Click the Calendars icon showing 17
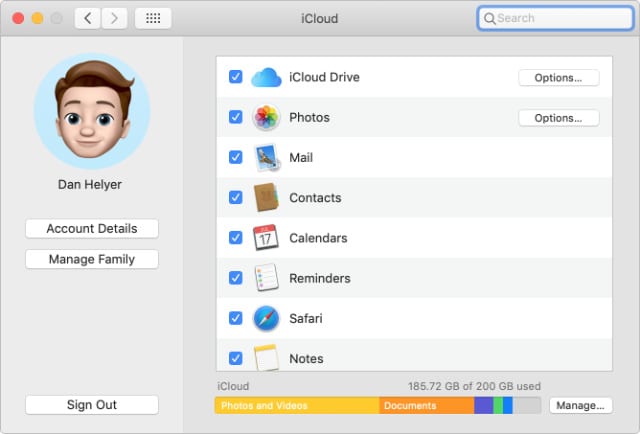The image size is (640, 434). [x=266, y=237]
